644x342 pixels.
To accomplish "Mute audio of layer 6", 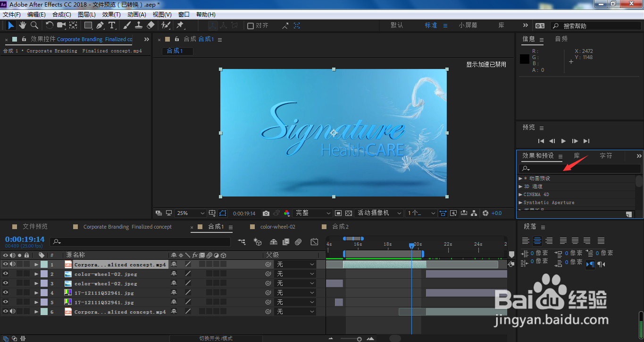I will 13,312.
